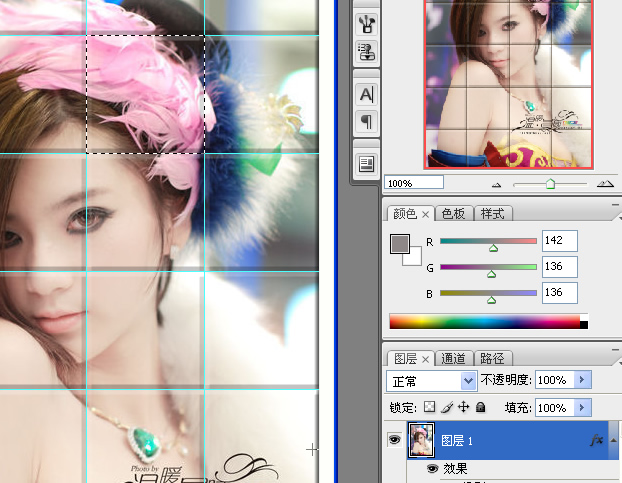Click the background color swatch
Image resolution: width=622 pixels, height=483 pixels.
[415, 259]
